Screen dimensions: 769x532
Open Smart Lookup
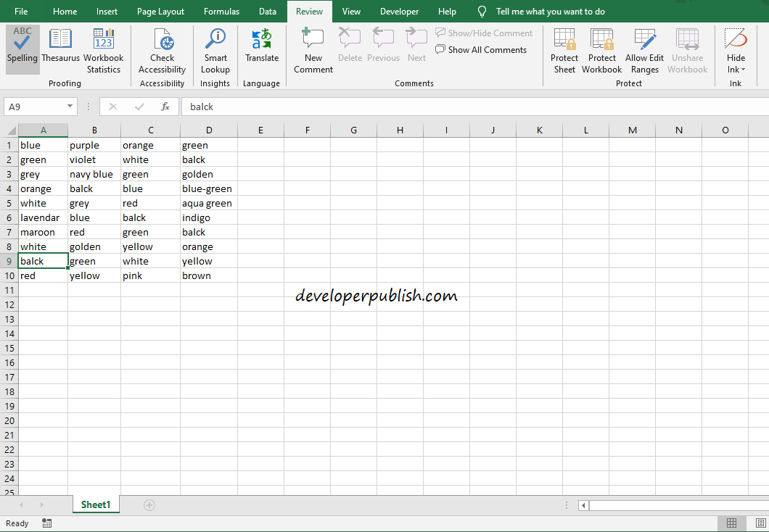point(215,49)
